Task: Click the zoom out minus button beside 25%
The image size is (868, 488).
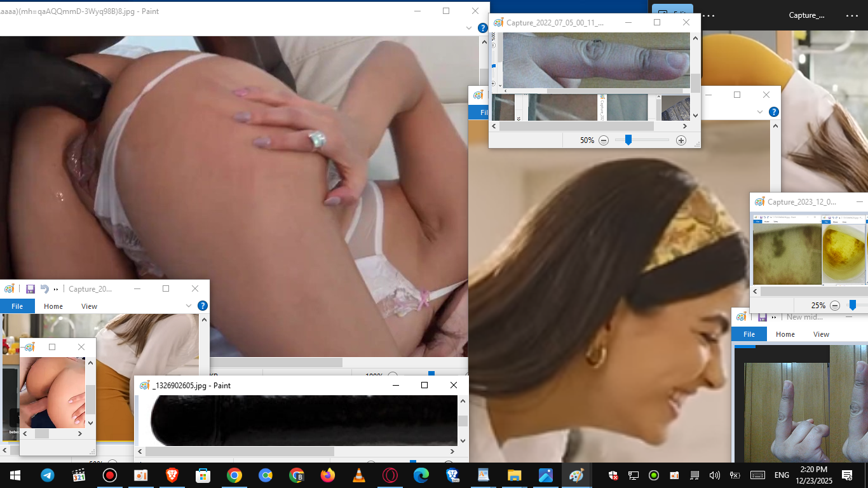Action: point(835,306)
